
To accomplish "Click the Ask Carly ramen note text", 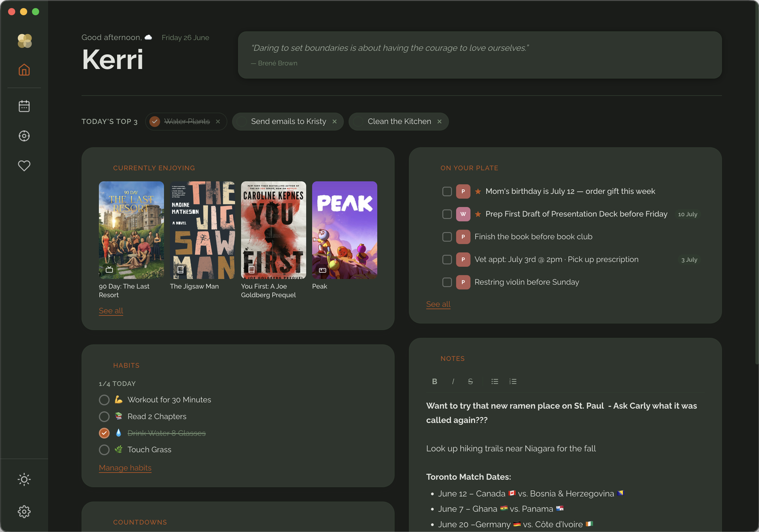I will [562, 413].
